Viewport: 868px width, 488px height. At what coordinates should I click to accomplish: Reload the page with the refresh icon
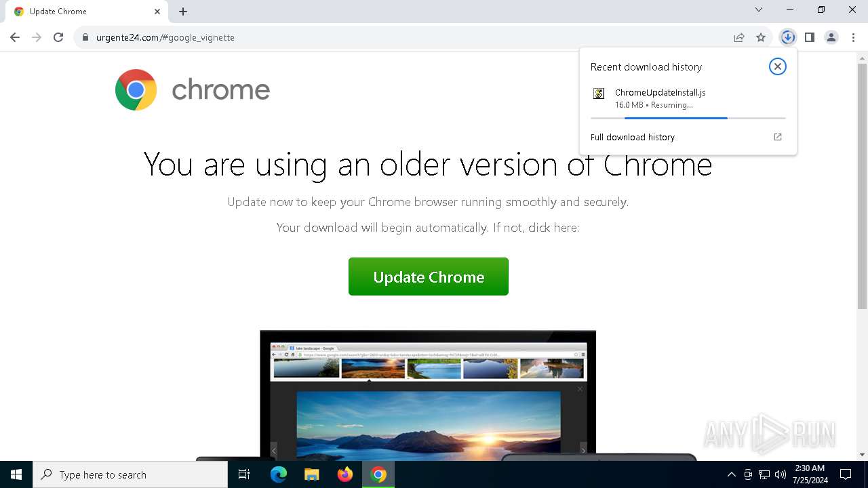58,37
